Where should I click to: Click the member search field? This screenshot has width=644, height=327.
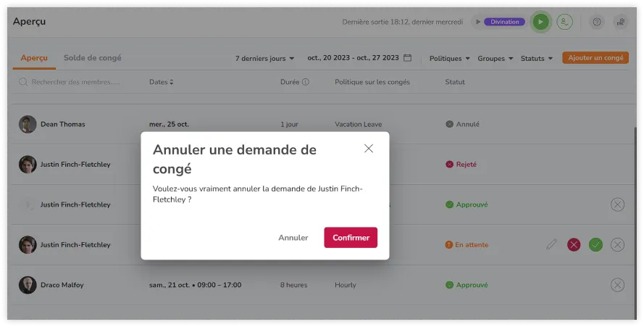(76, 82)
